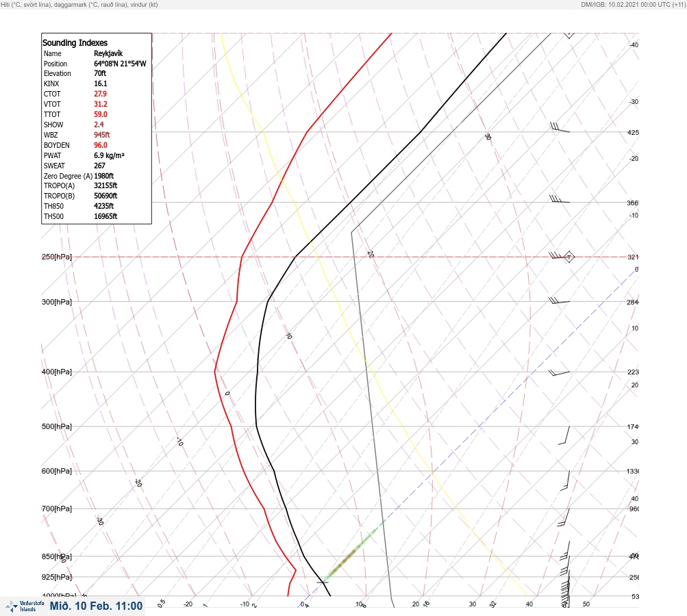Click the "PWAT" index label
The width and height of the screenshot is (687, 616).
[x=53, y=155]
